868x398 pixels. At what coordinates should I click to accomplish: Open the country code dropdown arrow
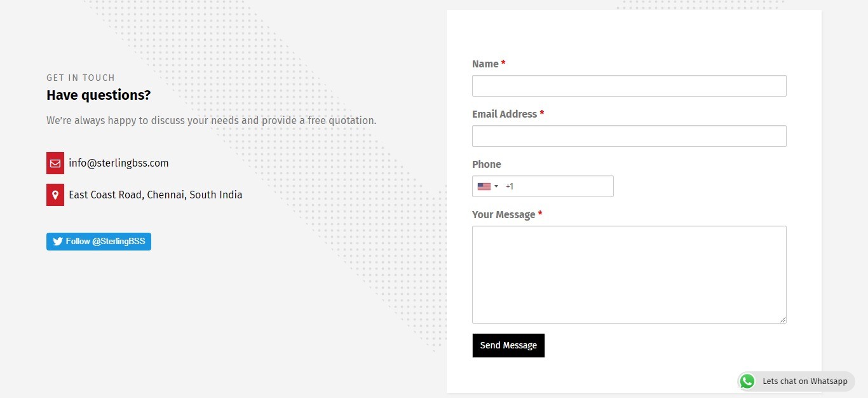point(496,186)
